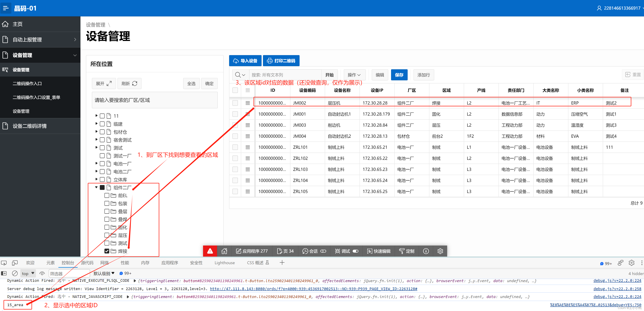The image size is (644, 311).
Task: Check the 叠层 area checkbox
Action: point(107,211)
